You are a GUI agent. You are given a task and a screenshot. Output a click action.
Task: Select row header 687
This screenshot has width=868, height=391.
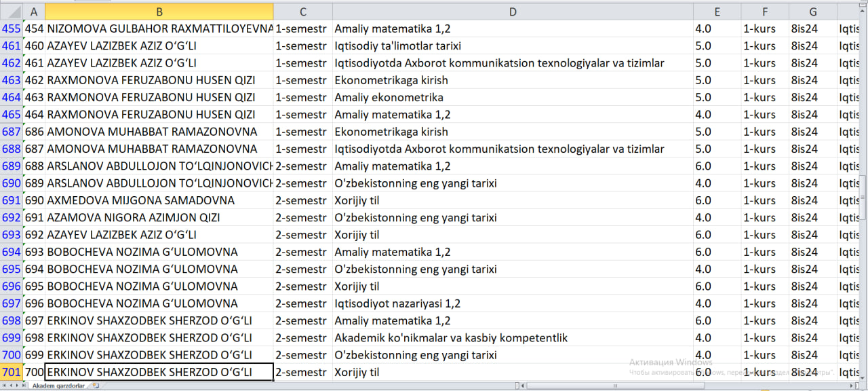pos(11,132)
